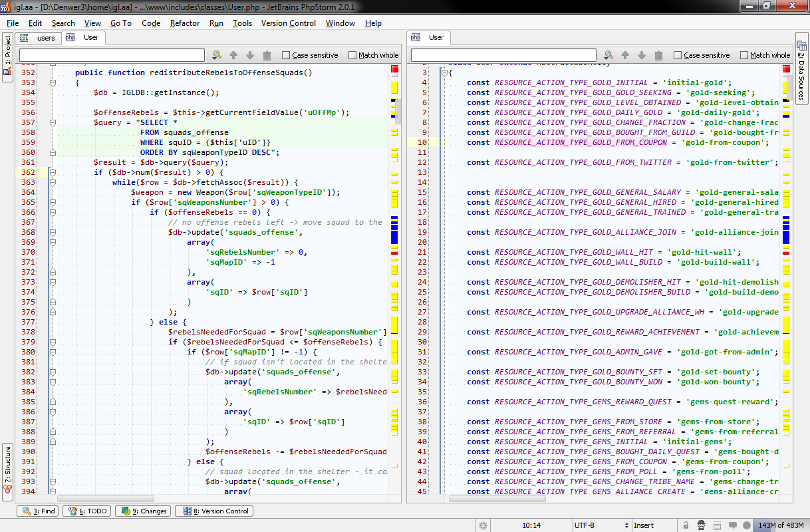Click the left editor horizontal scrollbar thumb
Screen dimensions: 810x532
[106, 498]
